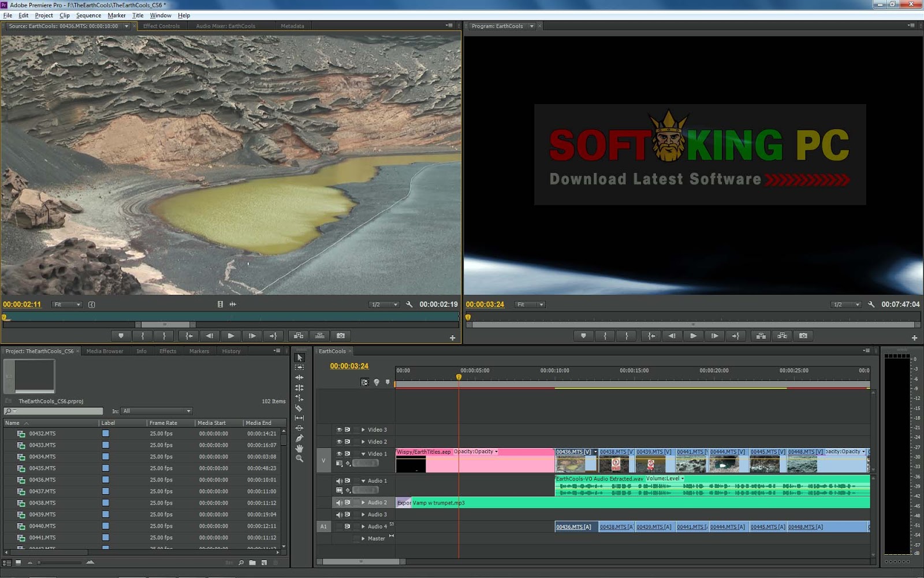Select the Rolling Edit tool
Viewport: 924px width, 578px height.
pyautogui.click(x=299, y=388)
